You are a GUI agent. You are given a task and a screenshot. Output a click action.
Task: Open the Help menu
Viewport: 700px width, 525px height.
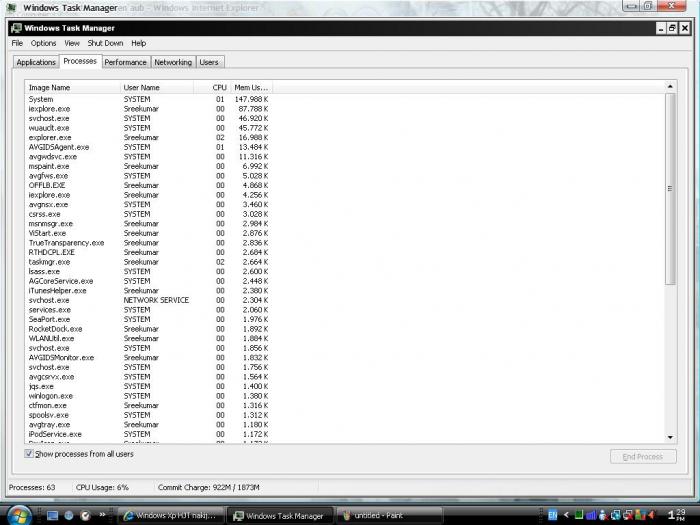(138, 43)
